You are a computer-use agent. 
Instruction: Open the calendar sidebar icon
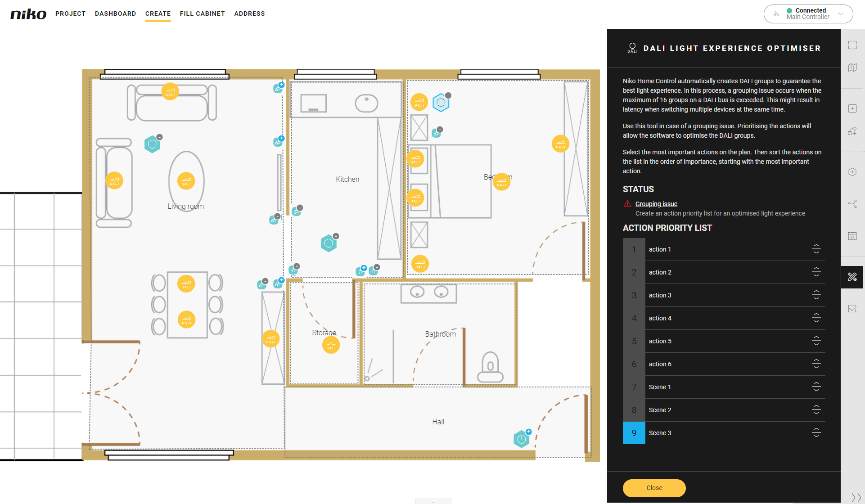coord(852,236)
